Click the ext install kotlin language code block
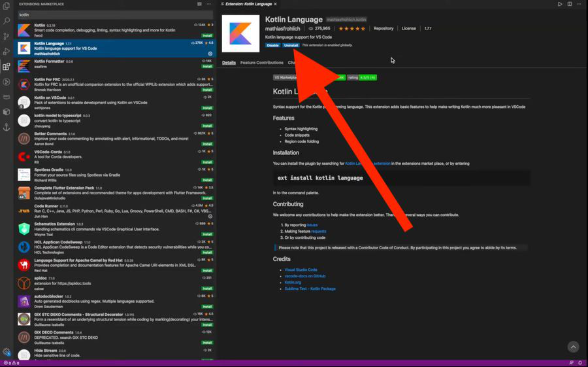This screenshot has height=367, width=588. click(x=402, y=178)
